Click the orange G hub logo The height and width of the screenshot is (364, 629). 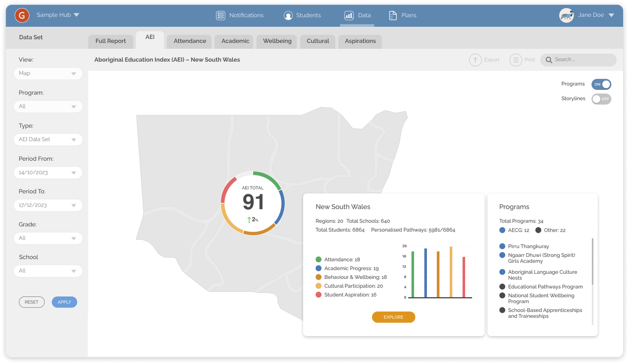(x=22, y=15)
